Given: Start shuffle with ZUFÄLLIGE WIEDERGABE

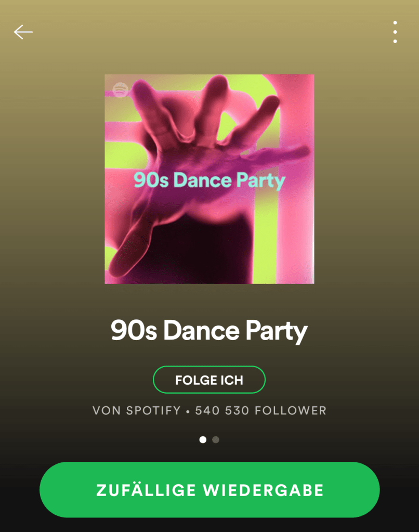Looking at the screenshot, I should click(209, 489).
